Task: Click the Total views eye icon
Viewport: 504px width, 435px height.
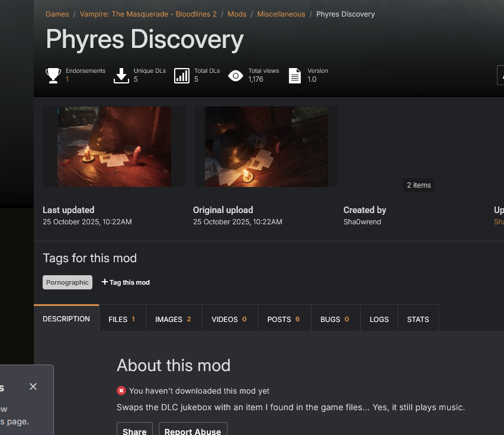Action: point(236,76)
